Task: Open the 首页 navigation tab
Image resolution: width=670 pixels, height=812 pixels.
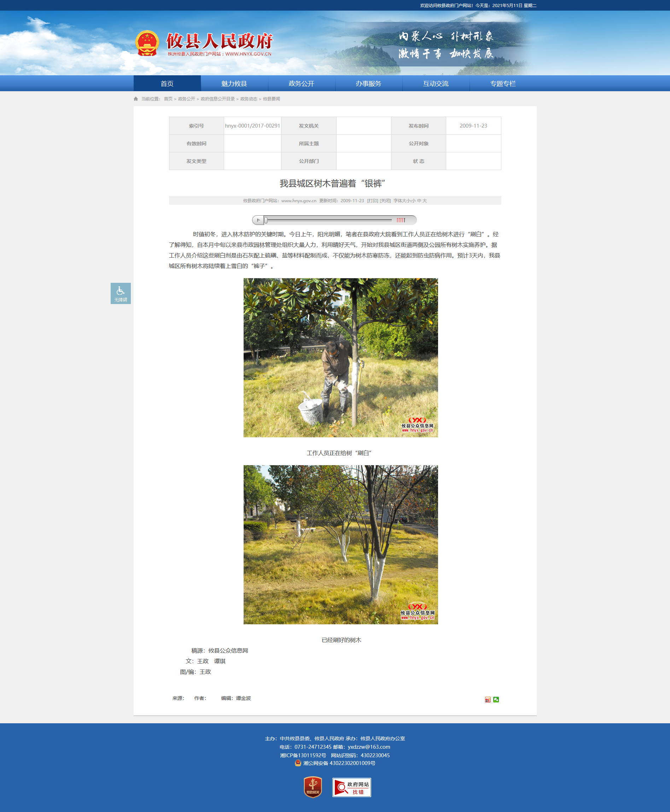Action: point(167,83)
